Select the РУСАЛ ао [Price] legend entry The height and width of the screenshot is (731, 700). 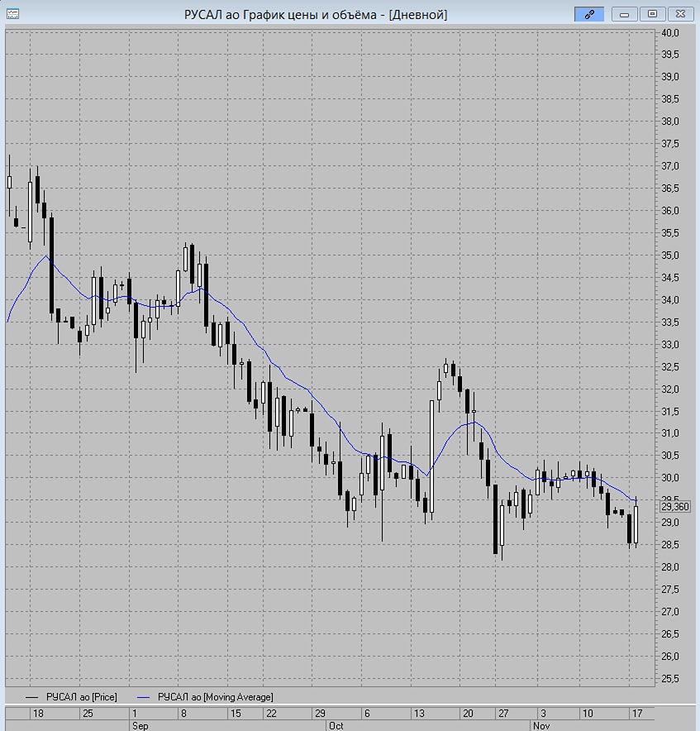[x=71, y=697]
